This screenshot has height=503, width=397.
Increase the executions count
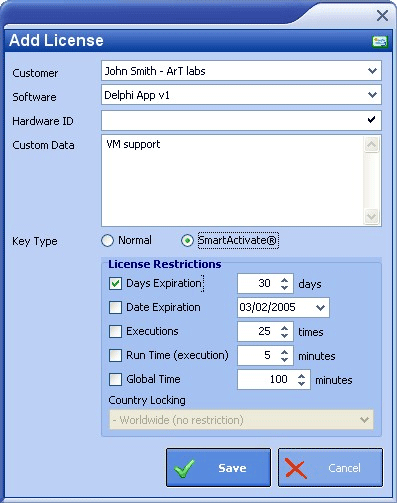pos(284,328)
